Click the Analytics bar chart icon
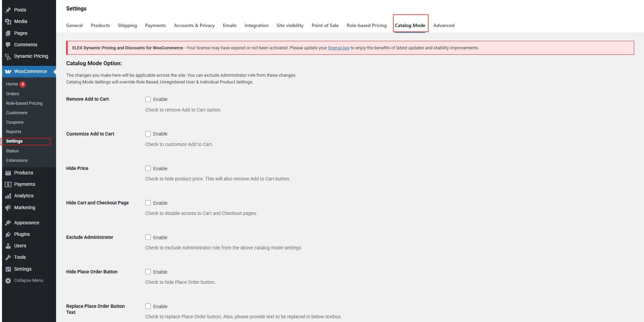Screen dimensions: 644x322 click(8, 196)
